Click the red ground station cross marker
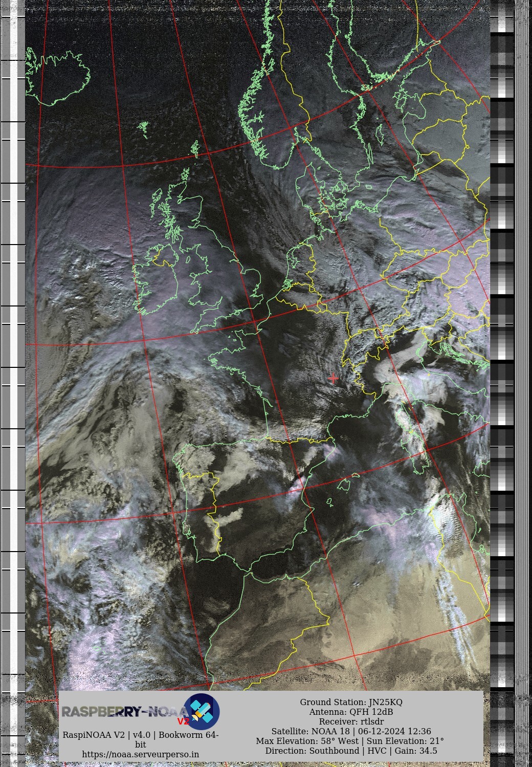Viewport: 532px width, 767px height. point(334,379)
